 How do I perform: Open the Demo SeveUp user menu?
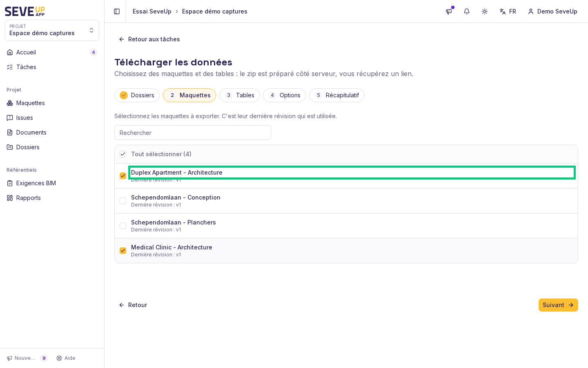pos(553,11)
